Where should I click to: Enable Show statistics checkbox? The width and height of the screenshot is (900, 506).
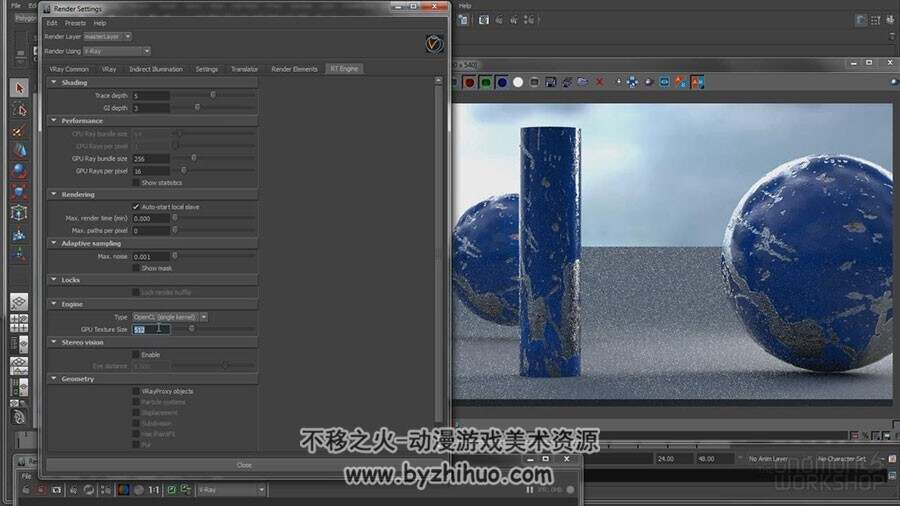(x=136, y=182)
